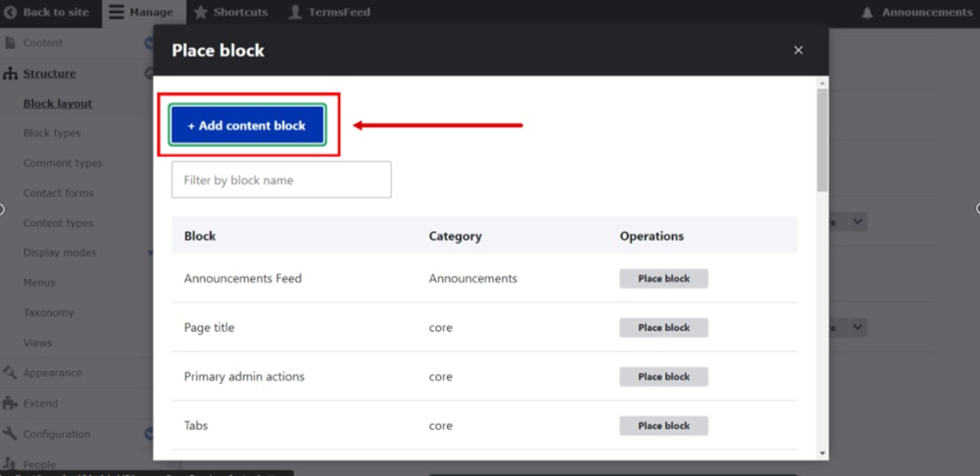Image resolution: width=980 pixels, height=476 pixels.
Task: Place the Primary admin actions block
Action: (663, 377)
